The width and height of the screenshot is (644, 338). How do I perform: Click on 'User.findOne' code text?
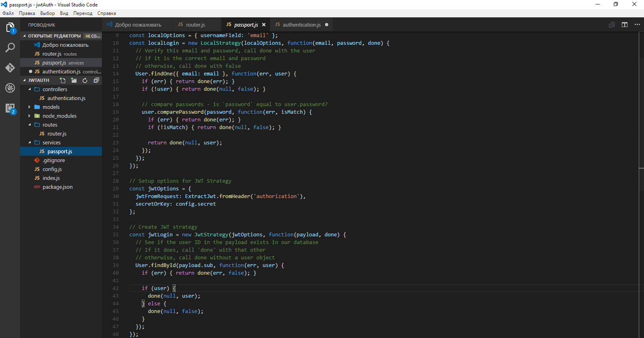pos(154,73)
